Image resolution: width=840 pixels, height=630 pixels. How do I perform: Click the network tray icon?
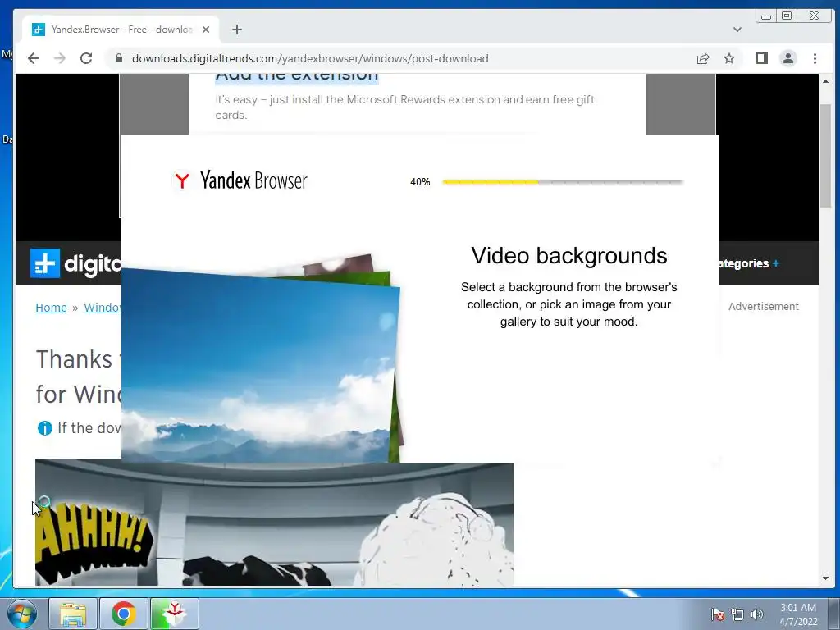tap(737, 614)
